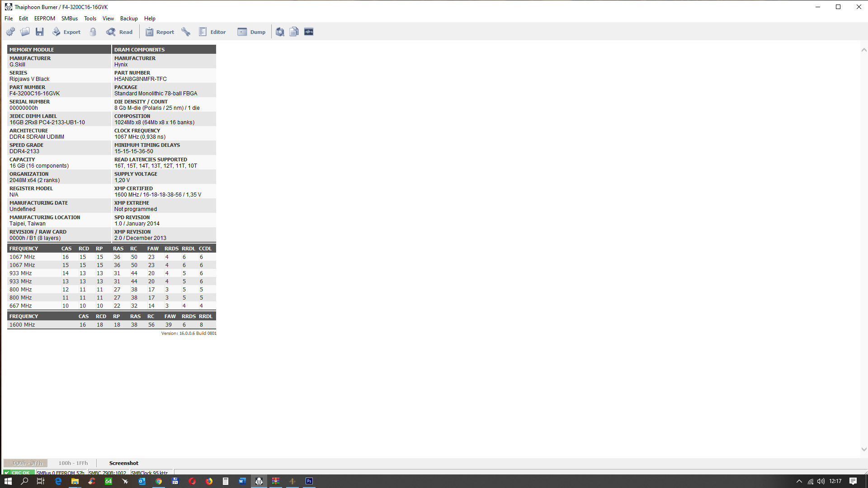The height and width of the screenshot is (488, 868).
Task: Show hidden system tray icons
Action: [799, 481]
